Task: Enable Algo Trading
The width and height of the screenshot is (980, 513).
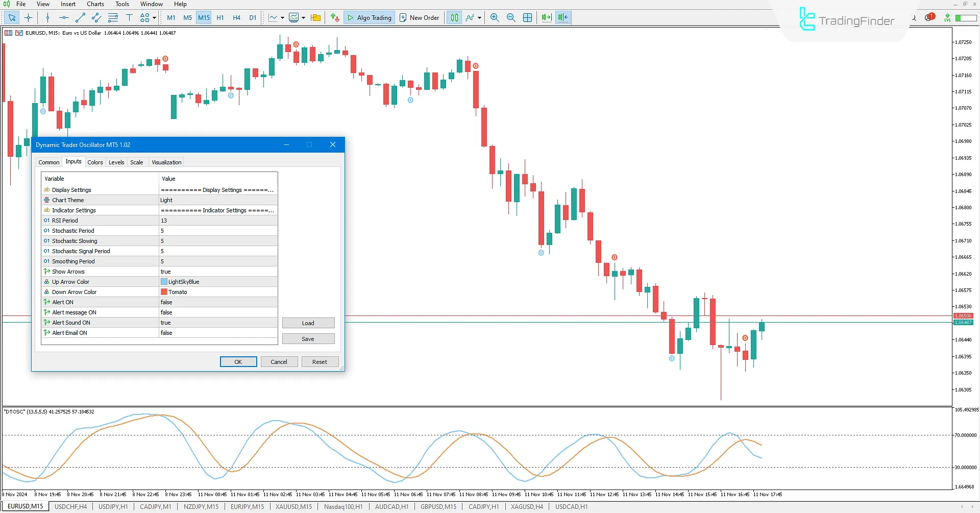Action: (369, 17)
